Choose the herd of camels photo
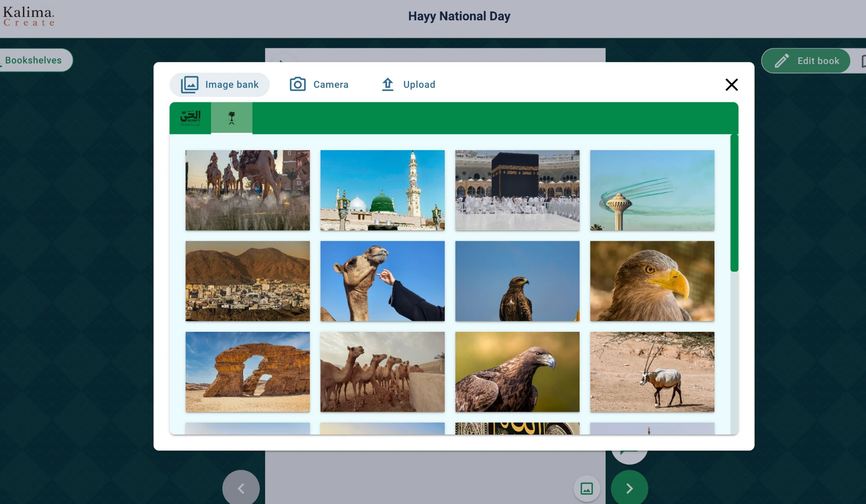Image resolution: width=866 pixels, height=504 pixels. click(x=382, y=372)
